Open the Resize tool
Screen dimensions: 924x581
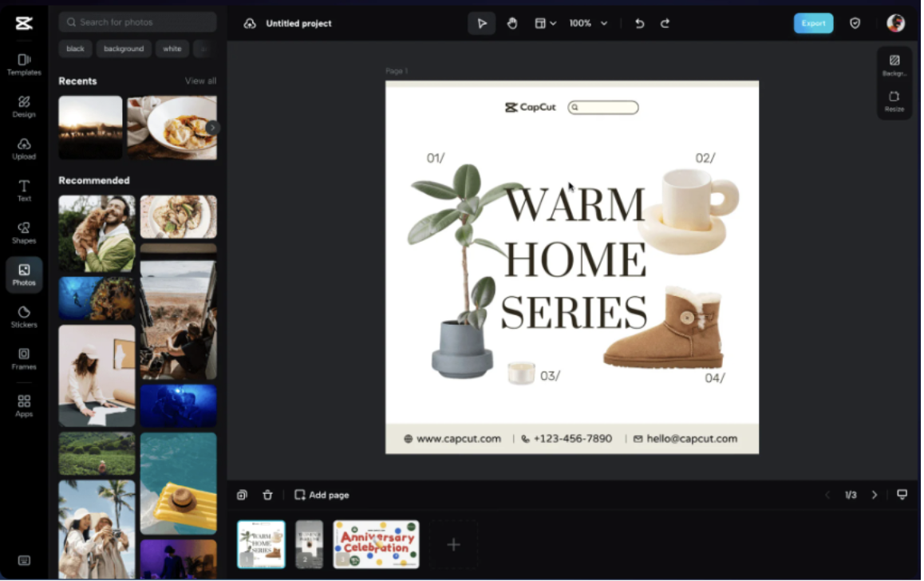click(x=894, y=101)
